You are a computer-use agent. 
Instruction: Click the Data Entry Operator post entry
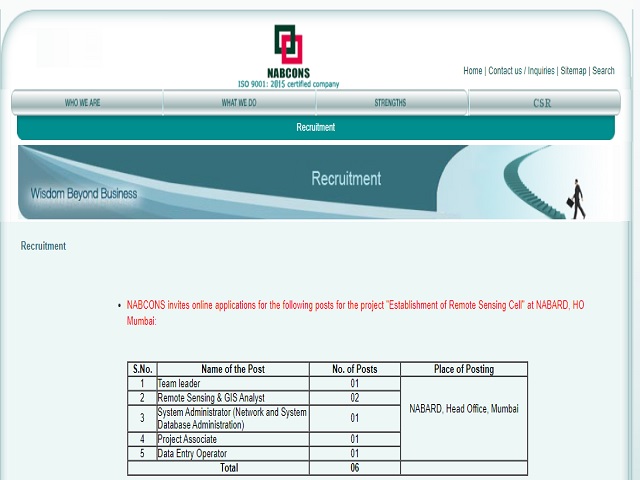192,453
